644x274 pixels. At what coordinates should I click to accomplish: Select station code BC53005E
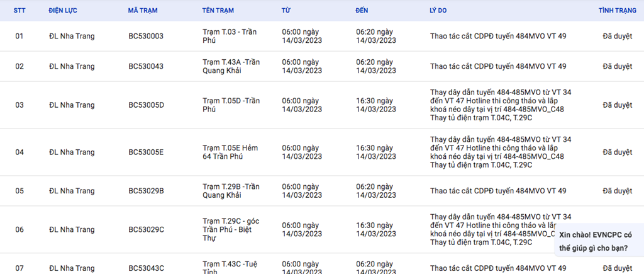coord(146,152)
